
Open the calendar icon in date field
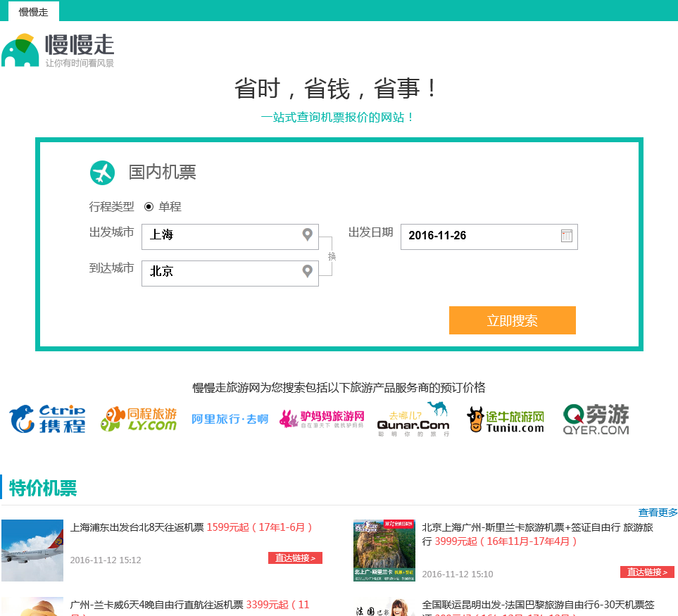[x=567, y=236]
